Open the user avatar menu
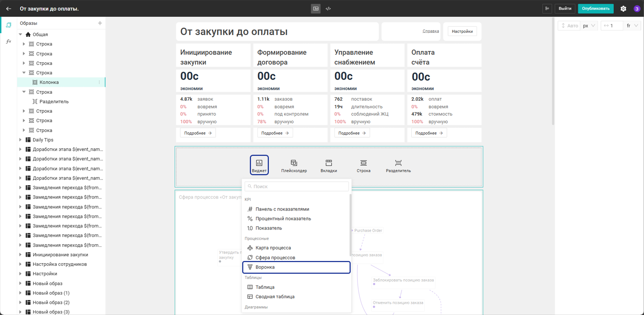 pos(637,9)
